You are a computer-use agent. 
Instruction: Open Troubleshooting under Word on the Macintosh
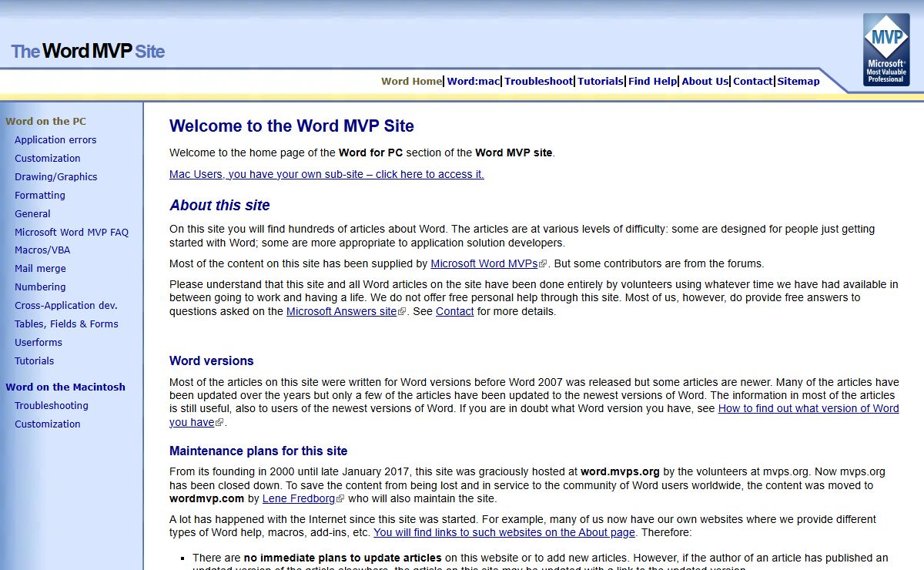52,406
